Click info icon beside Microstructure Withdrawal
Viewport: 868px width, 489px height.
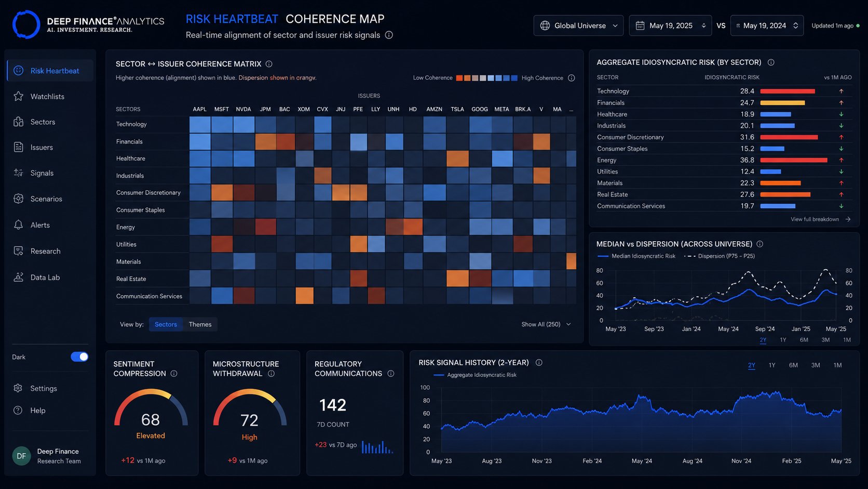(x=271, y=374)
